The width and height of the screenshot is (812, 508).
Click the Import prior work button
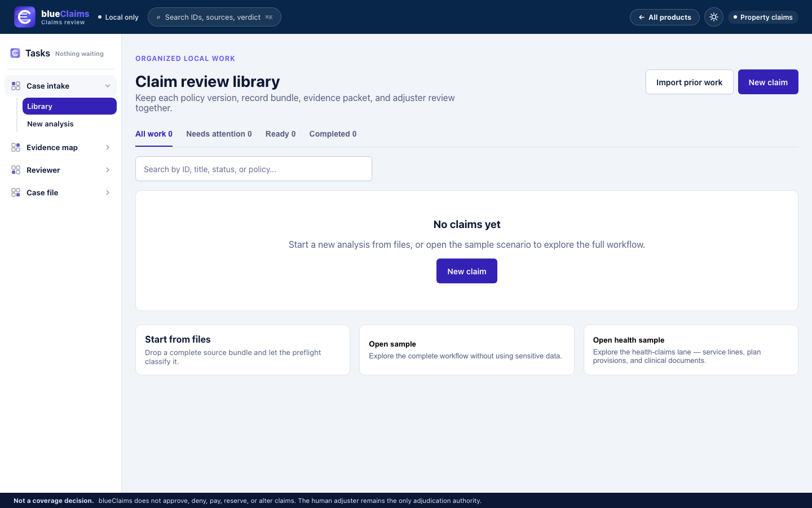689,82
